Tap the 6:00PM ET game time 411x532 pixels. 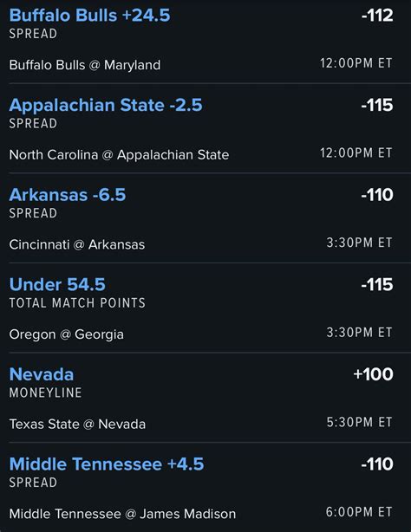[x=359, y=512]
